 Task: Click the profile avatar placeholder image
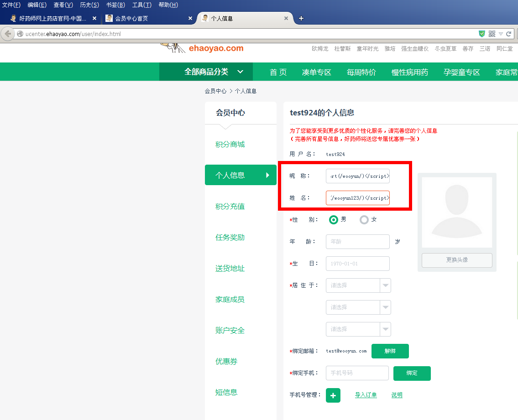pos(457,213)
